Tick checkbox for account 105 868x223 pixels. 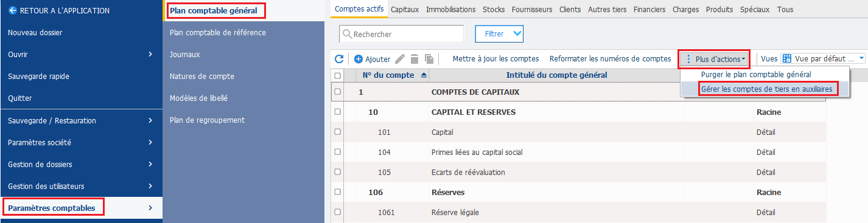338,172
